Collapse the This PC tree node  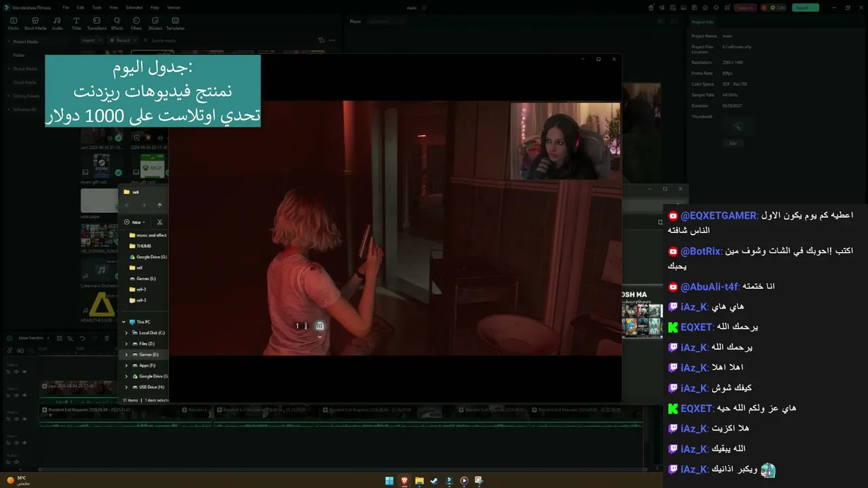click(123, 322)
